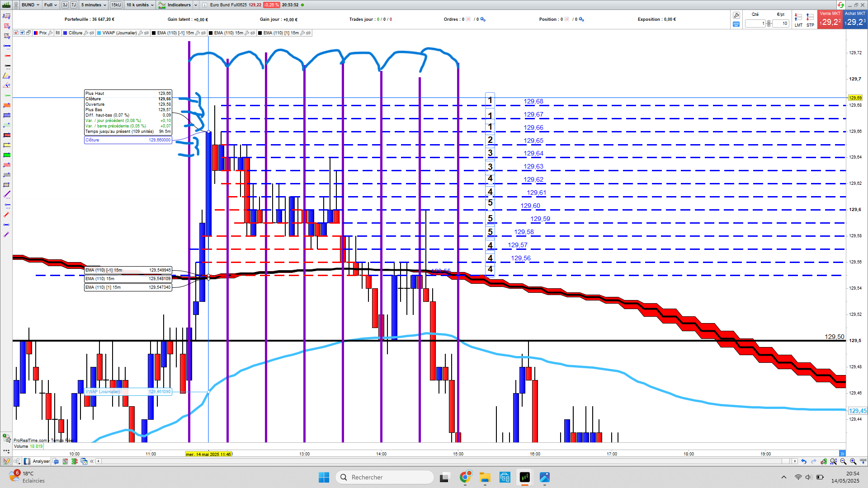Click the instrument info icon before Euro Bund
The width and height of the screenshot is (868, 488).
point(205,5)
